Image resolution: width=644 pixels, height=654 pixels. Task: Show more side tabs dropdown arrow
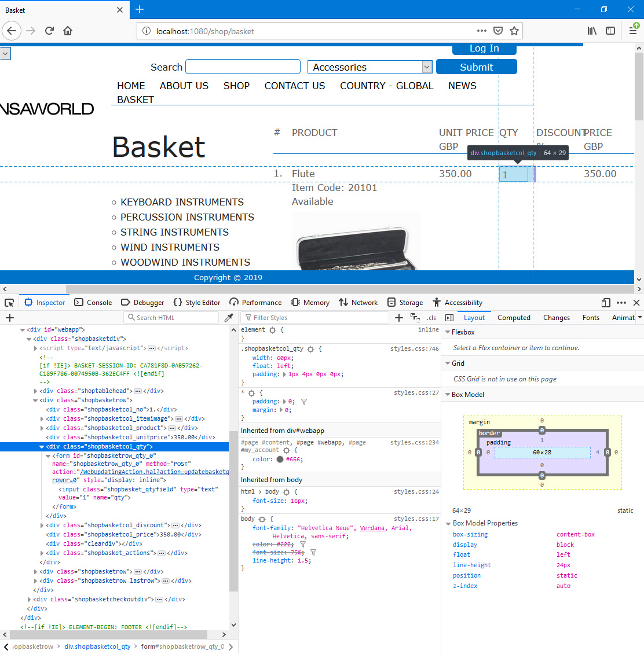point(640,318)
